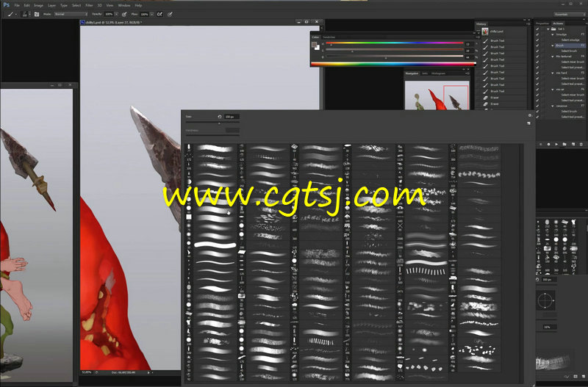Viewport: 588px width, 387px height.
Task: Create a new brush preset from picker
Action: point(528,123)
